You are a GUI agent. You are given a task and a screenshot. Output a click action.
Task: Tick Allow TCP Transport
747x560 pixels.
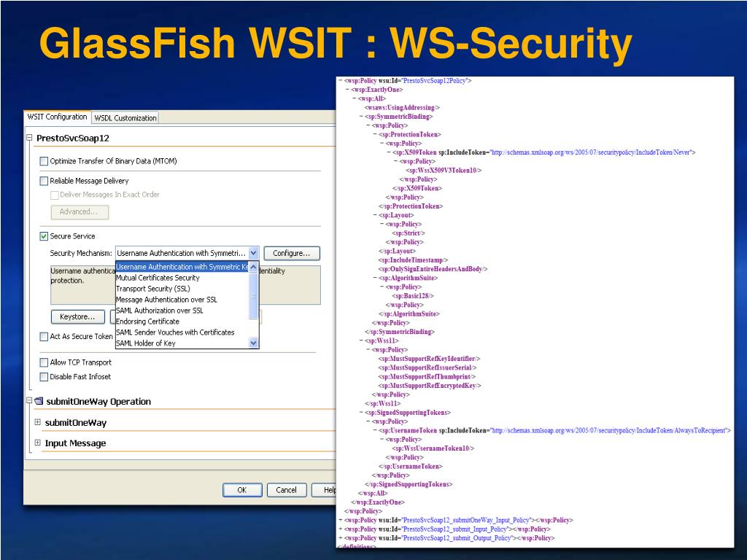pyautogui.click(x=44, y=362)
